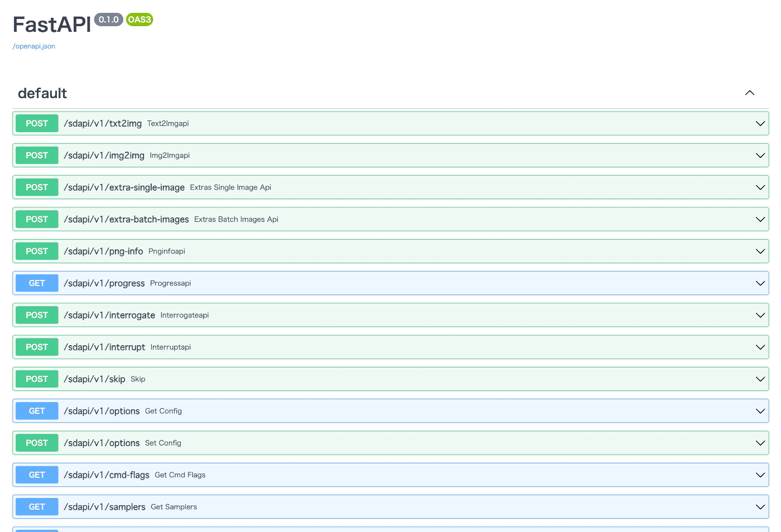This screenshot has height=532, width=781.
Task: Click the OAS3 badge
Action: tap(139, 20)
